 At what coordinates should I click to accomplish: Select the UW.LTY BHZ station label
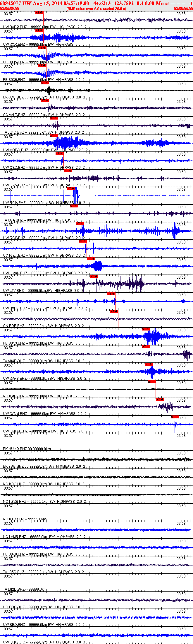point(43,291)
